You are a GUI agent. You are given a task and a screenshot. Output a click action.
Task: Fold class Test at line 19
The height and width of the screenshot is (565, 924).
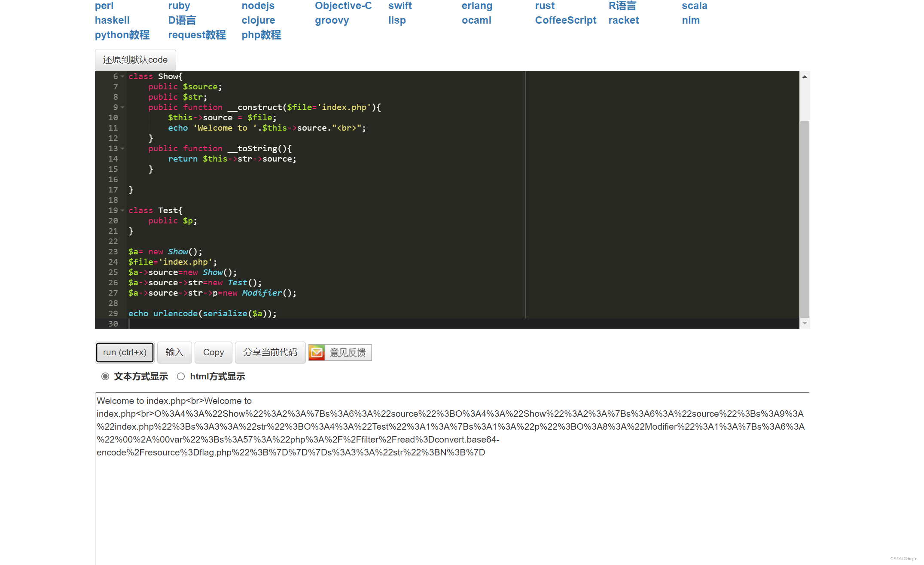click(x=122, y=211)
